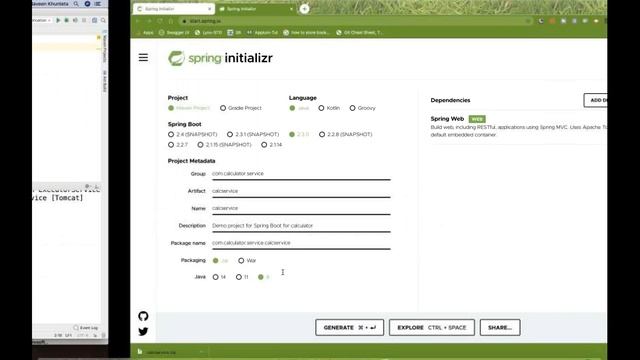Open the hamburger menu on Spring Initializr

(x=143, y=58)
